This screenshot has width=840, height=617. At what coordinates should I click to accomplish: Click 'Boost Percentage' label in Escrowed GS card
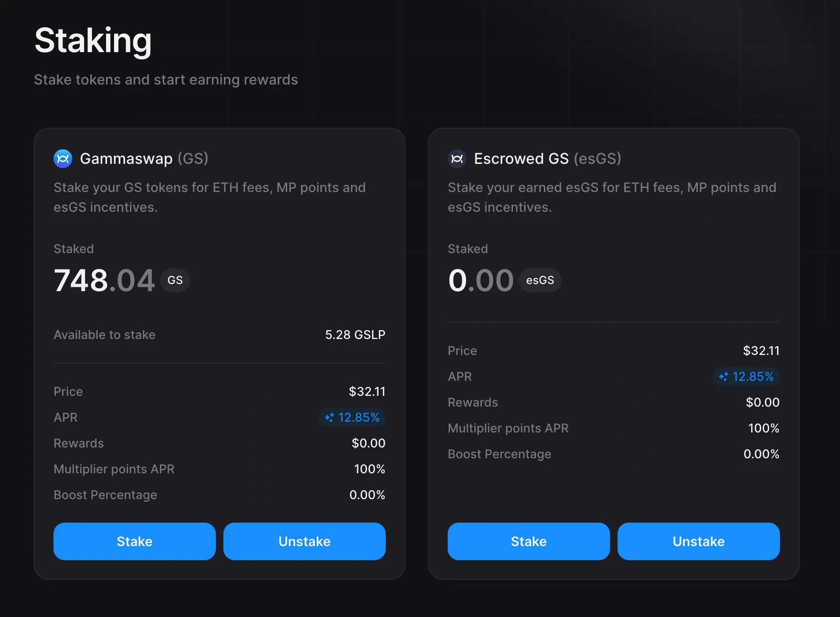[x=499, y=454]
